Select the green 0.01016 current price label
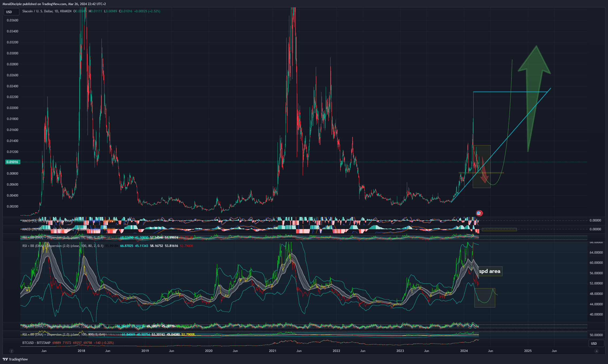The image size is (608, 364). click(12, 162)
